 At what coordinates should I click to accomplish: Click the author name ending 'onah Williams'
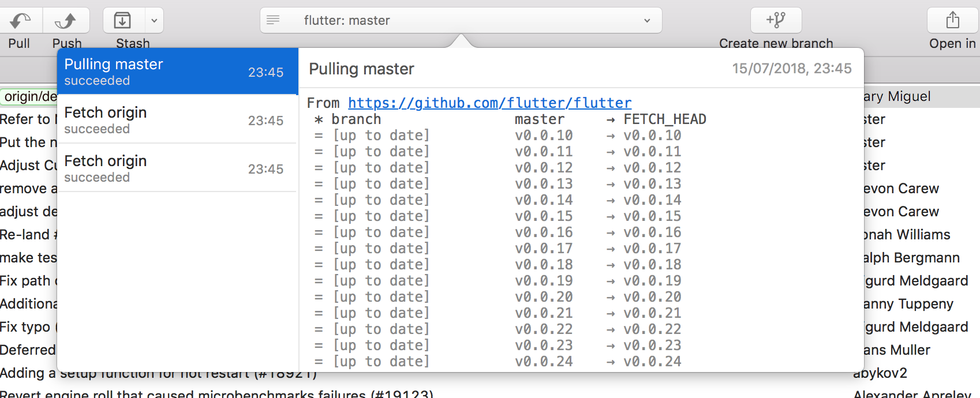907,235
